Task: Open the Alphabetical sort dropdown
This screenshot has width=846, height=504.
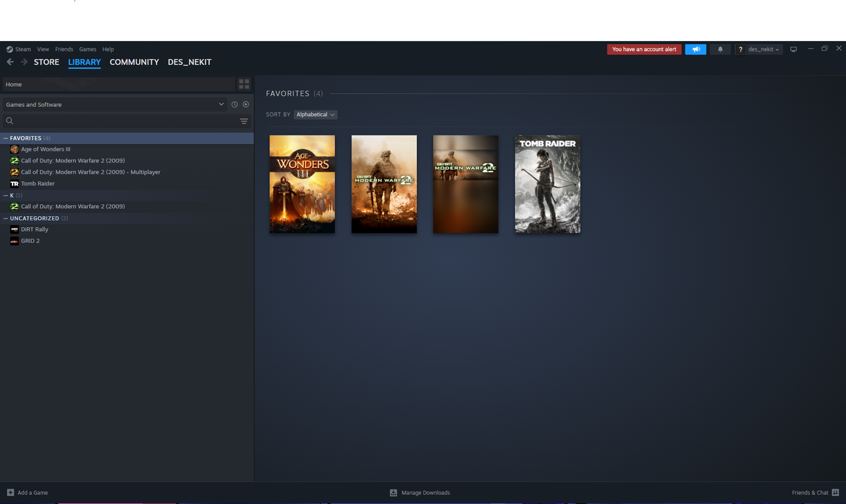Action: click(x=315, y=114)
